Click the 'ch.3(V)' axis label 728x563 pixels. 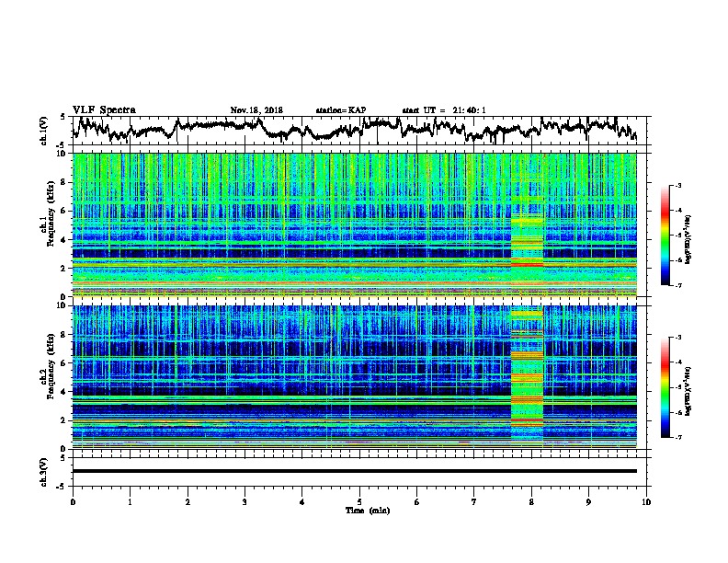(44, 472)
